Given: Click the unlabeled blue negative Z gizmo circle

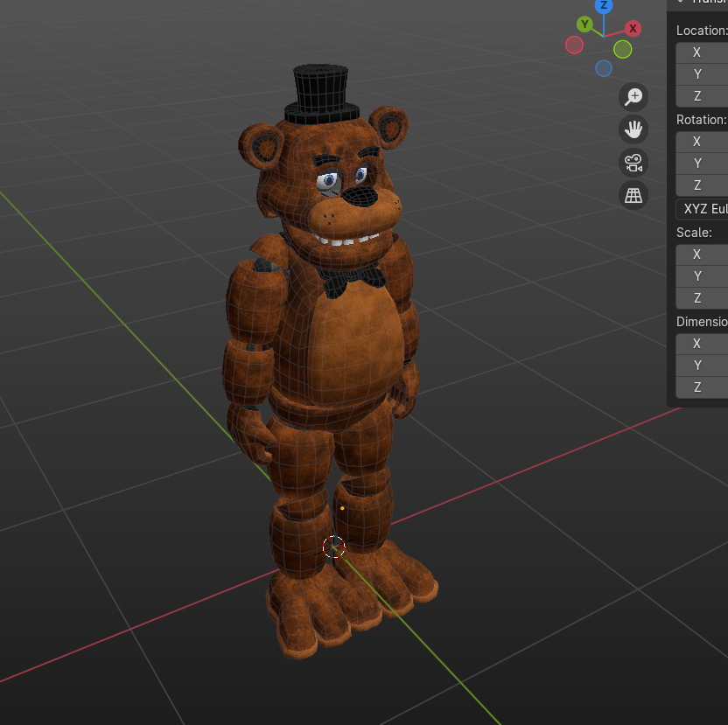Looking at the screenshot, I should coord(604,69).
